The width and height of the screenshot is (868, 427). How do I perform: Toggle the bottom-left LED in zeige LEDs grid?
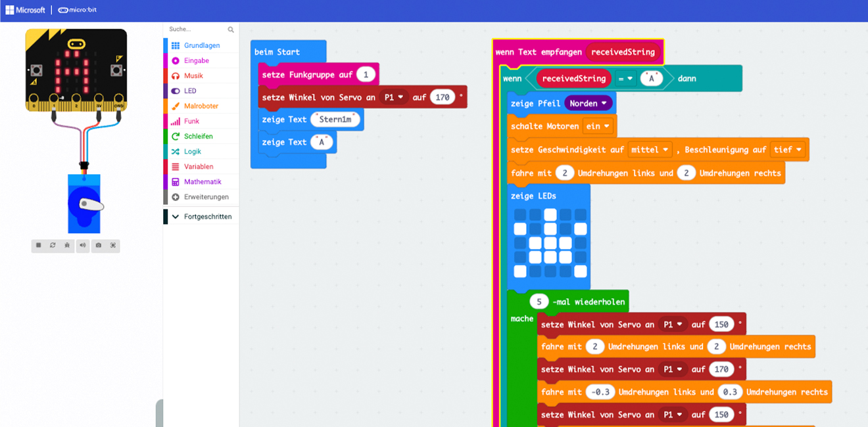coord(520,271)
